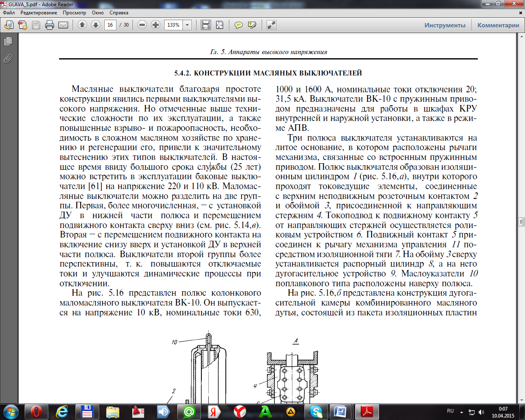Open the Редактирование menu

(x=39, y=13)
